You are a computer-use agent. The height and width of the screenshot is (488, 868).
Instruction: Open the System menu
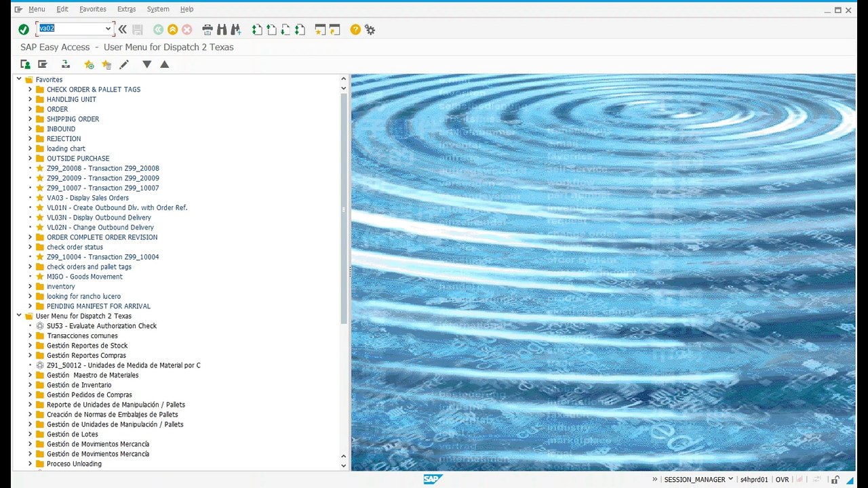[x=158, y=9]
